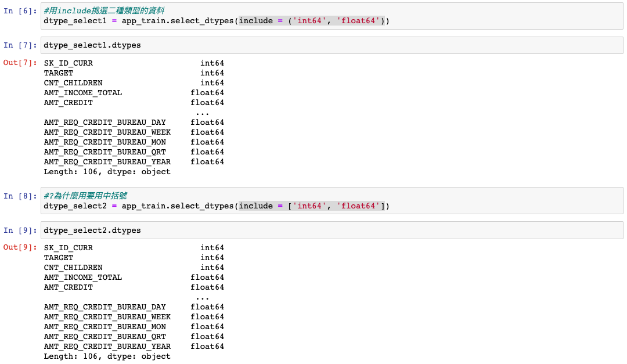Click 'AMT_REQ_CREDIT_BUREAU_MON' in the Out[9] output
This screenshot has height=364, width=627.
[105, 327]
